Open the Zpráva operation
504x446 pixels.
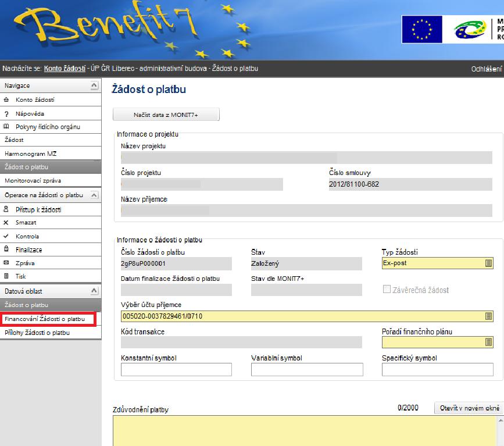click(x=51, y=263)
